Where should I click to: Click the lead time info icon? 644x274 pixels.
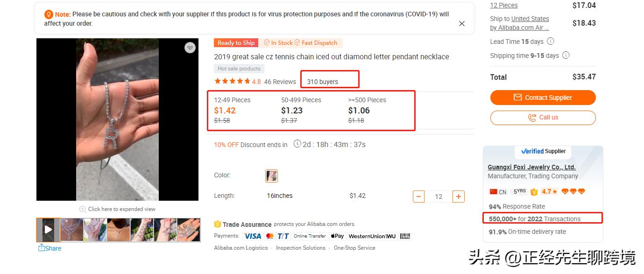click(550, 41)
